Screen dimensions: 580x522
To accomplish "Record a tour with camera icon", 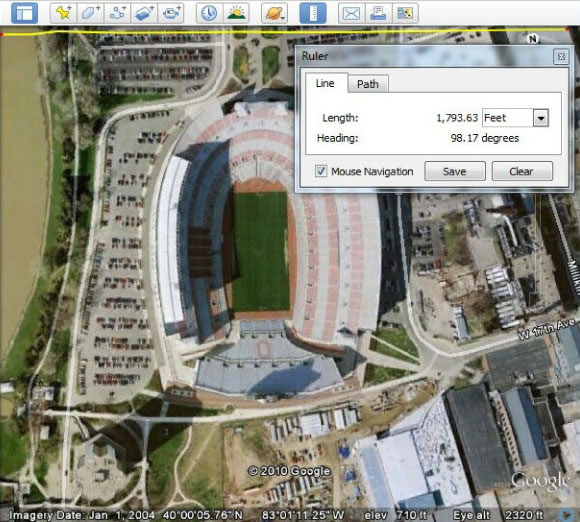I will [171, 13].
